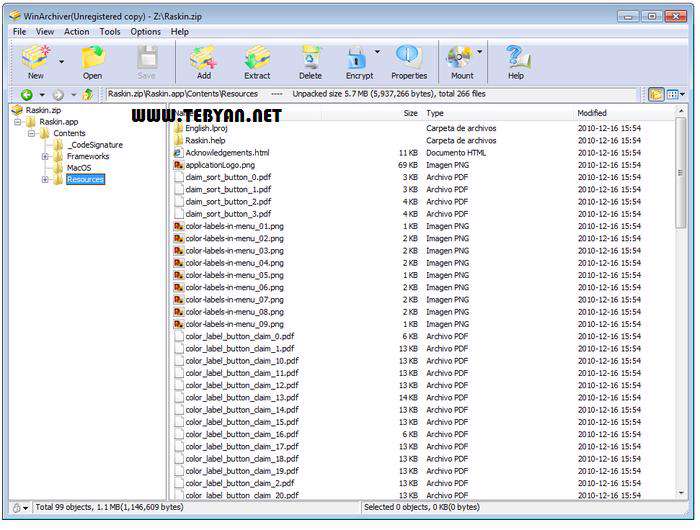The image size is (700, 530).
Task: Select applicationLogo.png file
Action: (x=424, y=165)
